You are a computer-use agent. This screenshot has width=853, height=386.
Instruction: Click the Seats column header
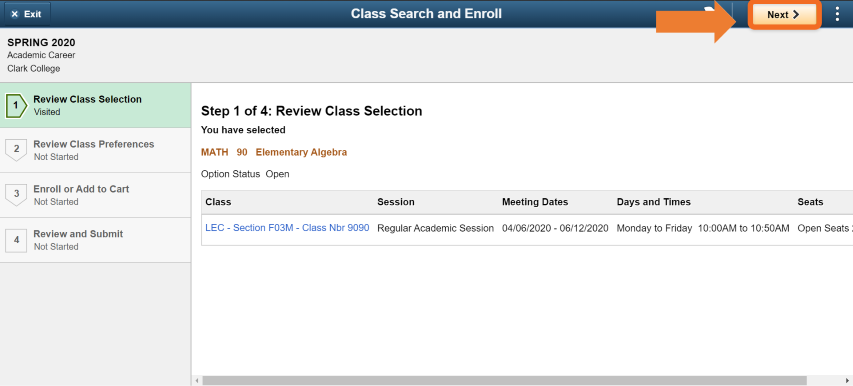coord(810,202)
